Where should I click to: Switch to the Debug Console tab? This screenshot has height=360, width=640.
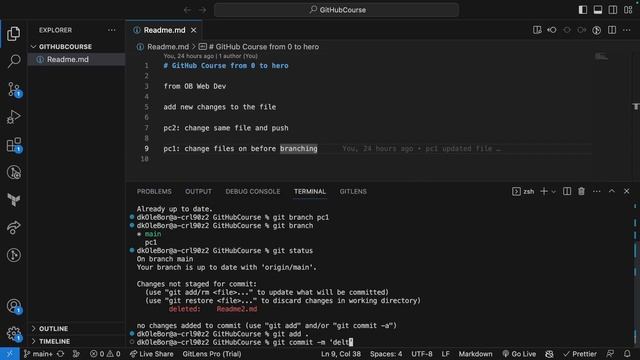click(253, 191)
